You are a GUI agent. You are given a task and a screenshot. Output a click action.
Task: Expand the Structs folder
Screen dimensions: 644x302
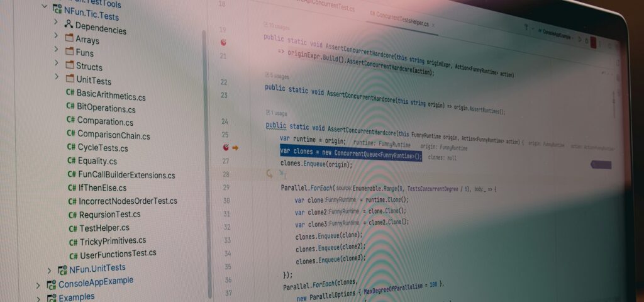[x=57, y=63]
